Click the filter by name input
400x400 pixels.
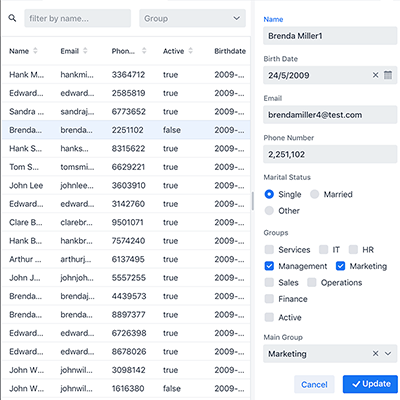[78, 18]
